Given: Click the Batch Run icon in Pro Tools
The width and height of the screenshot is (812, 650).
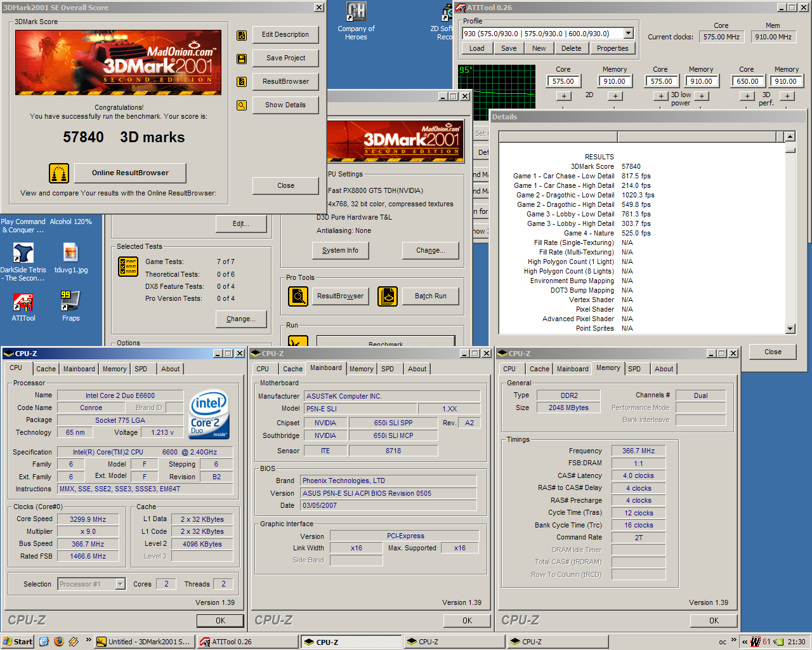Looking at the screenshot, I should point(388,296).
